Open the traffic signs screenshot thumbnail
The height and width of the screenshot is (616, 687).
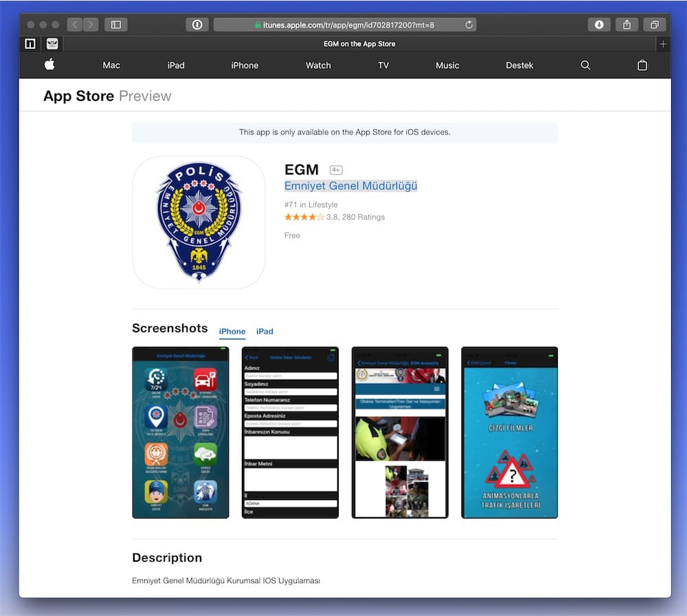pos(509,433)
